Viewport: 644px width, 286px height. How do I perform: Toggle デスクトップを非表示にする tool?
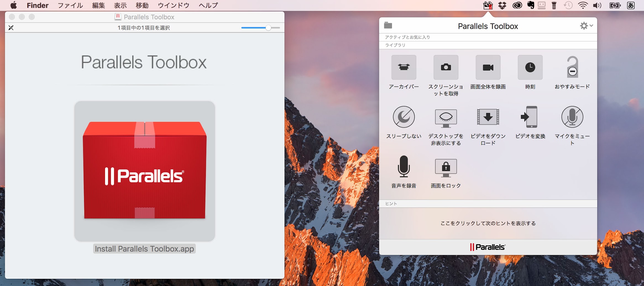pyautogui.click(x=446, y=118)
